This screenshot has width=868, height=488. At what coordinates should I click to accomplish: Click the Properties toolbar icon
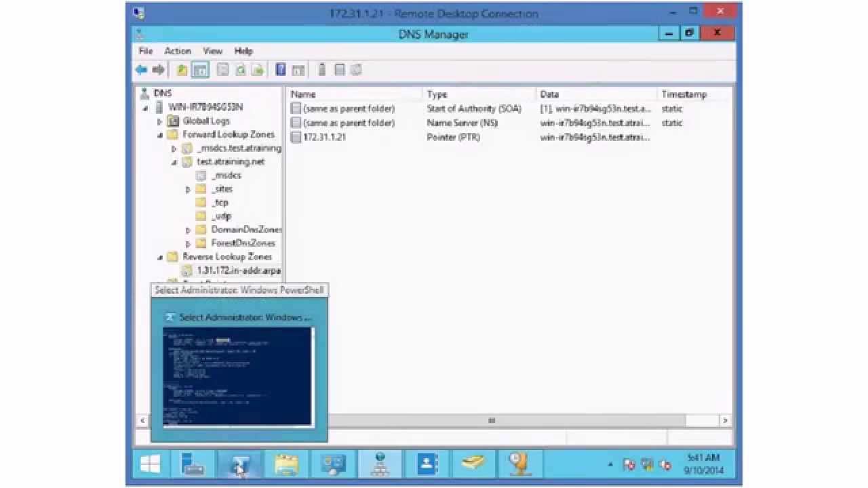point(222,70)
